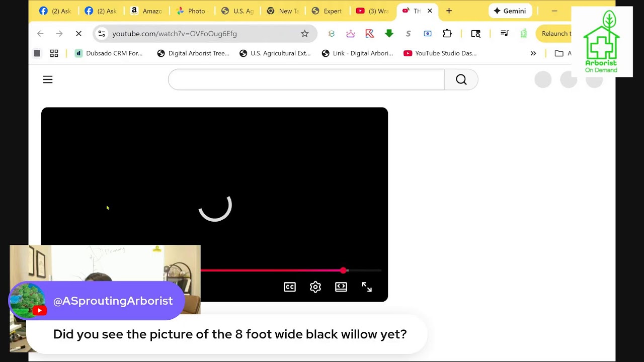Viewport: 644px width, 362px height.
Task: Open YouTube hamburger guide menu
Action: (x=48, y=79)
